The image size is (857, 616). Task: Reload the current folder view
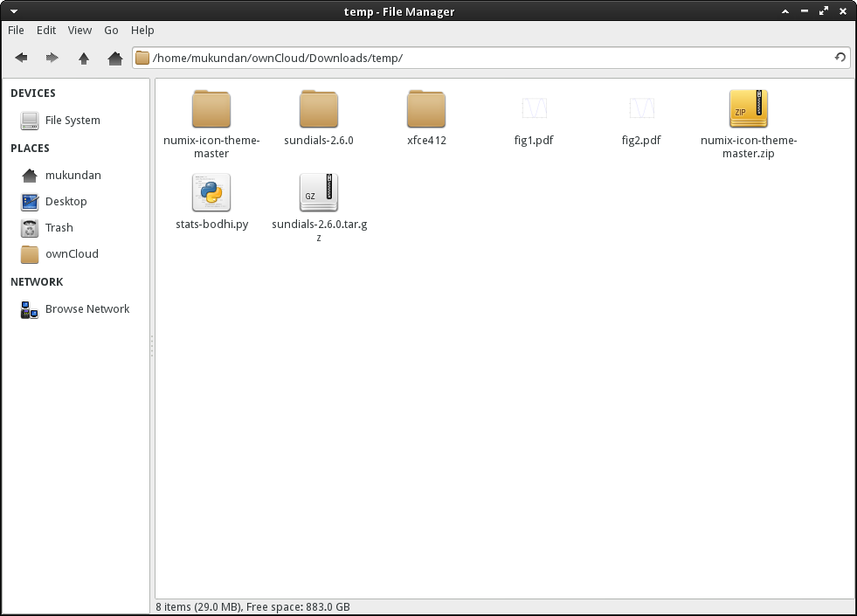(840, 58)
